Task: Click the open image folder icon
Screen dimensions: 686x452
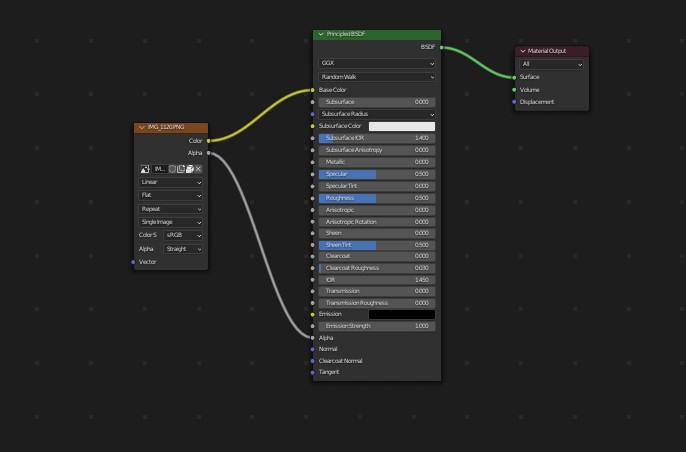Action: pyautogui.click(x=190, y=169)
